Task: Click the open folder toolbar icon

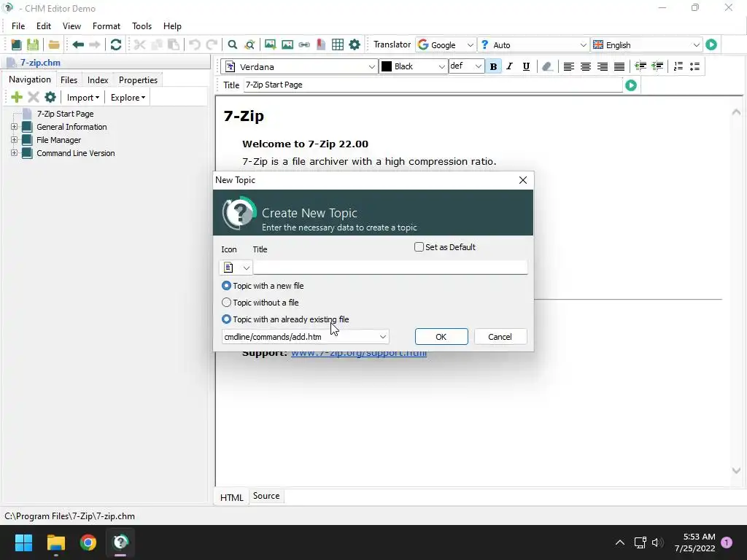Action: (54, 44)
